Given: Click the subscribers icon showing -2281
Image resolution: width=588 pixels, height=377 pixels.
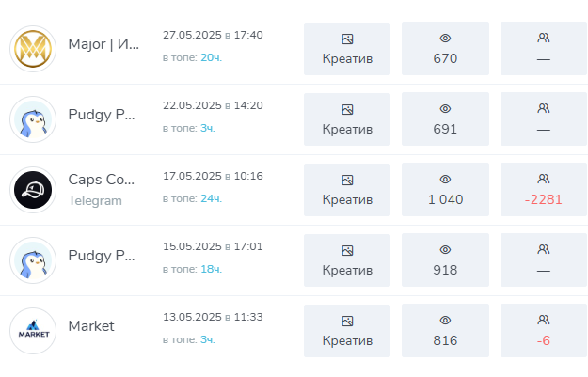Looking at the screenshot, I should tap(543, 180).
